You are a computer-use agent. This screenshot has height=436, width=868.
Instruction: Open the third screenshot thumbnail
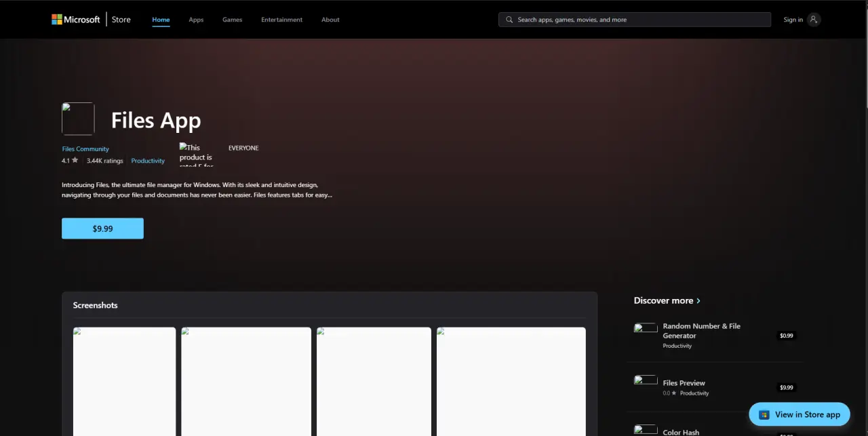pos(374,381)
